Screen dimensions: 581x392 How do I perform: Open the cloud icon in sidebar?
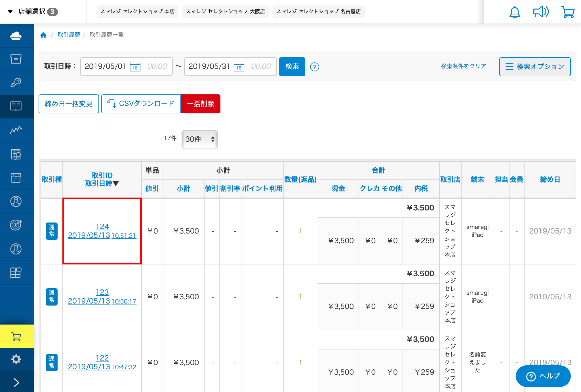click(16, 36)
